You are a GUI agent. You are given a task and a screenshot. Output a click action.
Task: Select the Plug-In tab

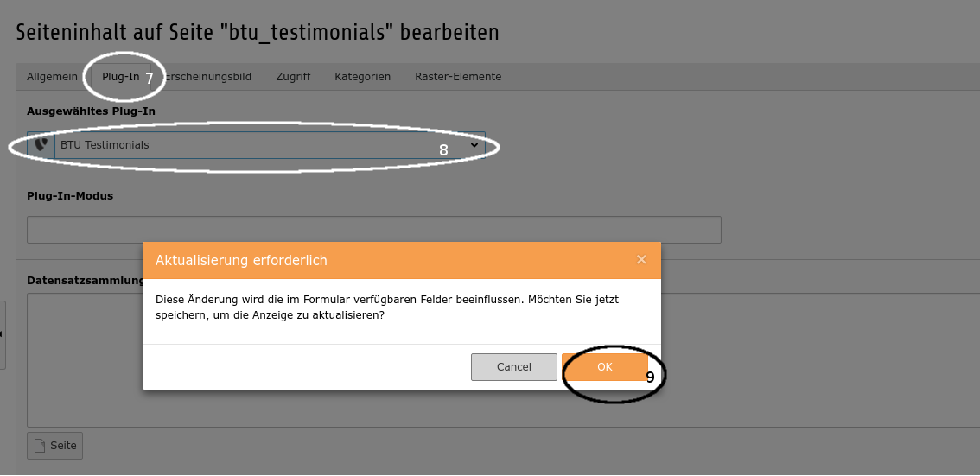point(120,77)
